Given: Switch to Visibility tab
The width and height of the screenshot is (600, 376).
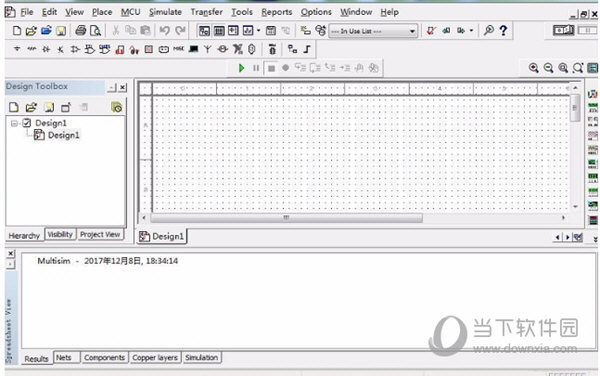Looking at the screenshot, I should 60,234.
